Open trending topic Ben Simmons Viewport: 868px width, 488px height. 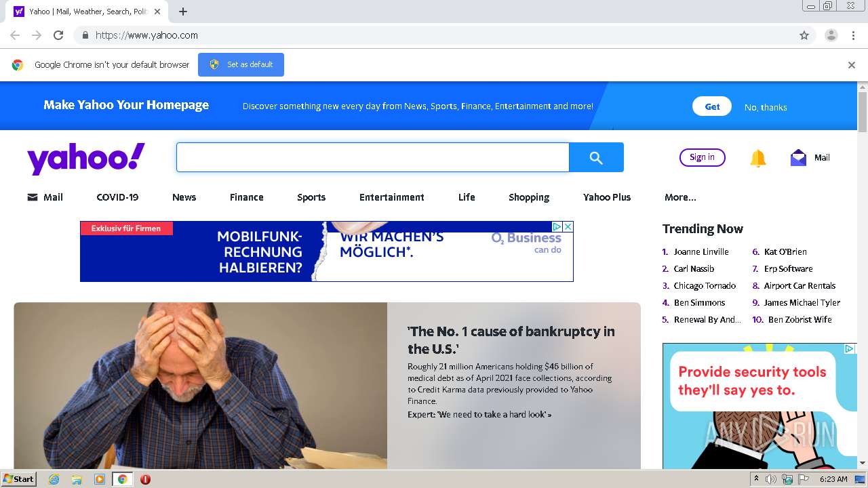[699, 302]
